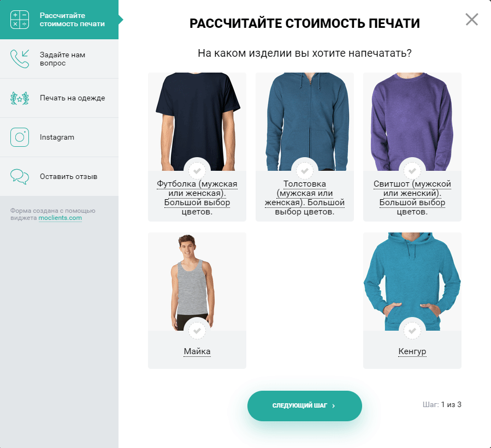Tick the checkmark on the Свитшот card
491x448 pixels.
(x=412, y=171)
